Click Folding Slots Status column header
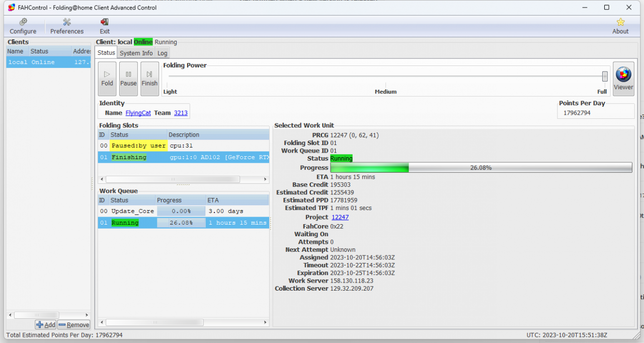644x343 pixels. [x=138, y=134]
